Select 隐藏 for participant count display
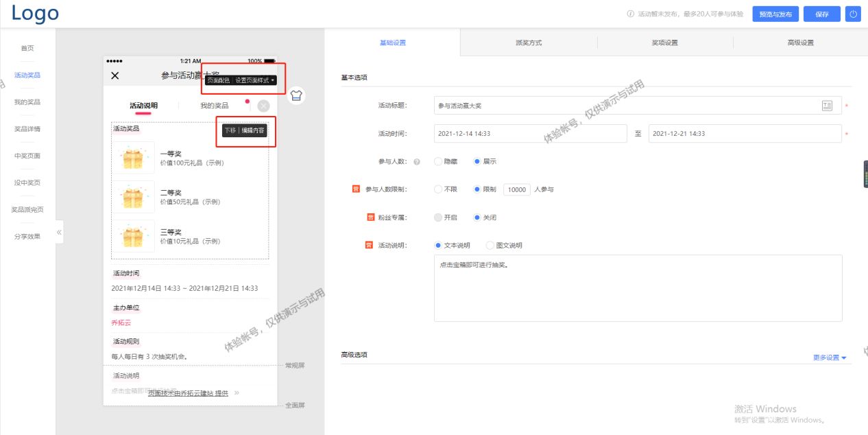 click(437, 161)
